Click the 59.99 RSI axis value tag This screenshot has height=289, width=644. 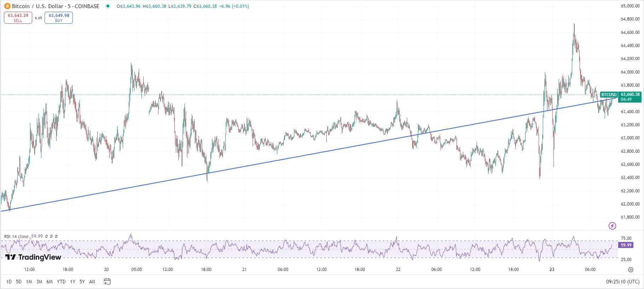(x=626, y=245)
